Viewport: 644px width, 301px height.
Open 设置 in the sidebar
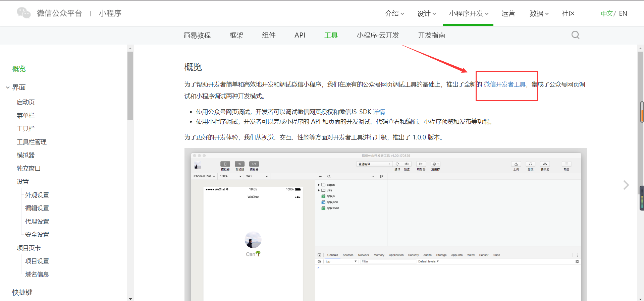23,182
